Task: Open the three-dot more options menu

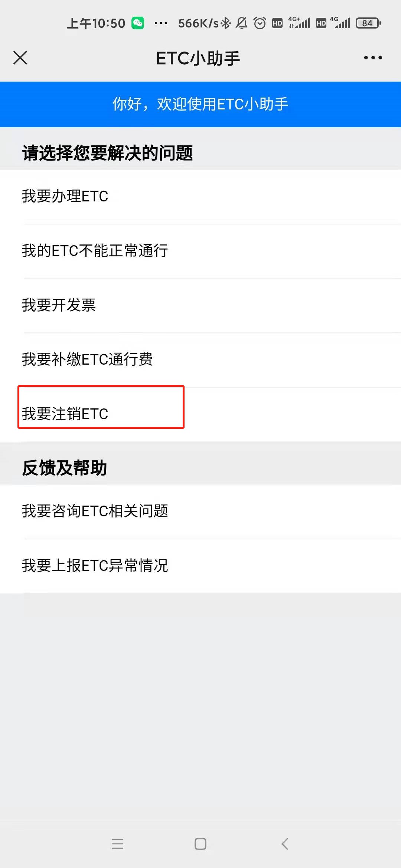Action: pyautogui.click(x=373, y=58)
